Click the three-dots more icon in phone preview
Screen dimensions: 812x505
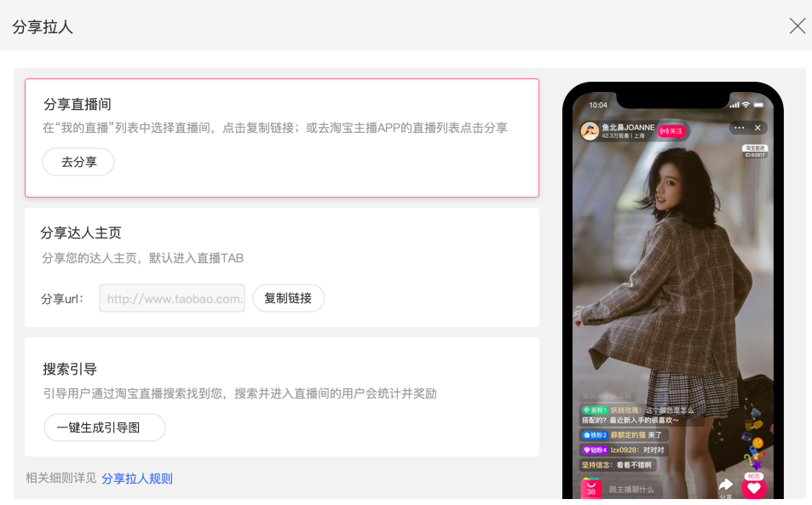pos(739,127)
